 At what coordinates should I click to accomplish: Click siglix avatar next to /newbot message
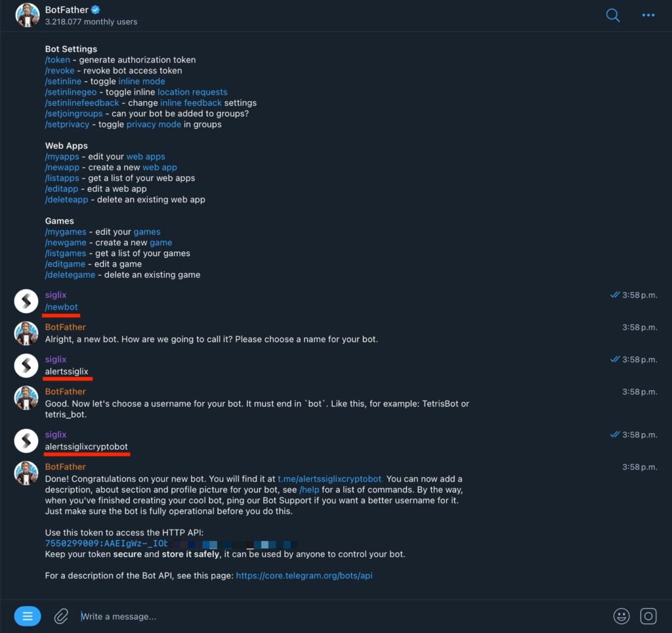point(26,301)
